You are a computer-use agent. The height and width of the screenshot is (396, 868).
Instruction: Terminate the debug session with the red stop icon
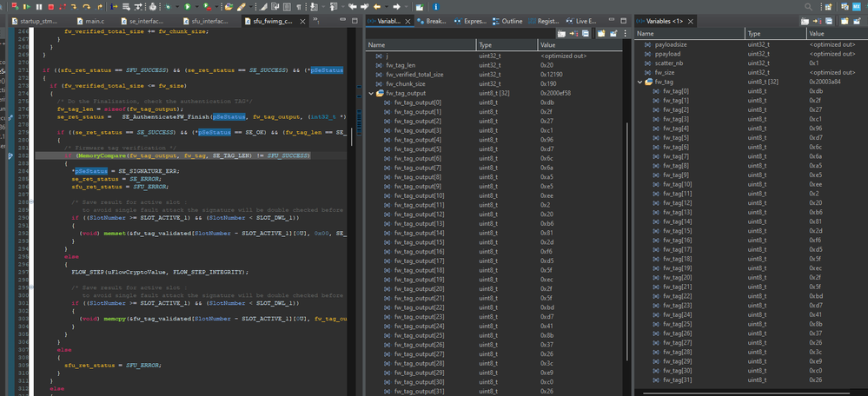tap(50, 7)
